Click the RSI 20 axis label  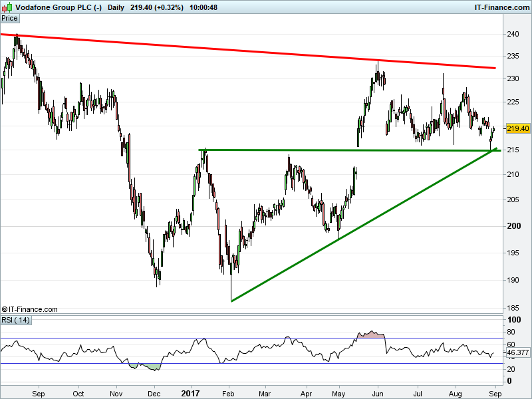point(511,369)
